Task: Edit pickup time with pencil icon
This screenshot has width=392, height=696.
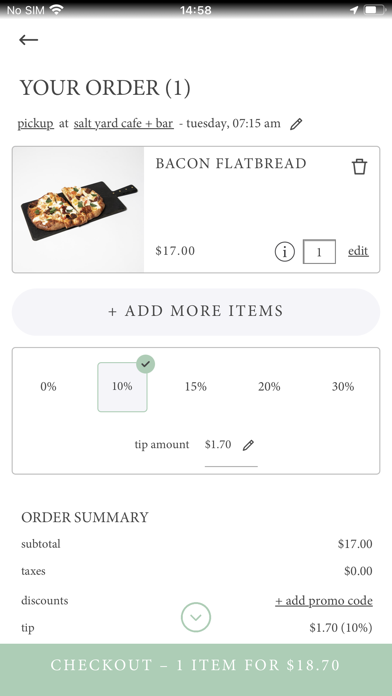Action: pyautogui.click(x=296, y=124)
